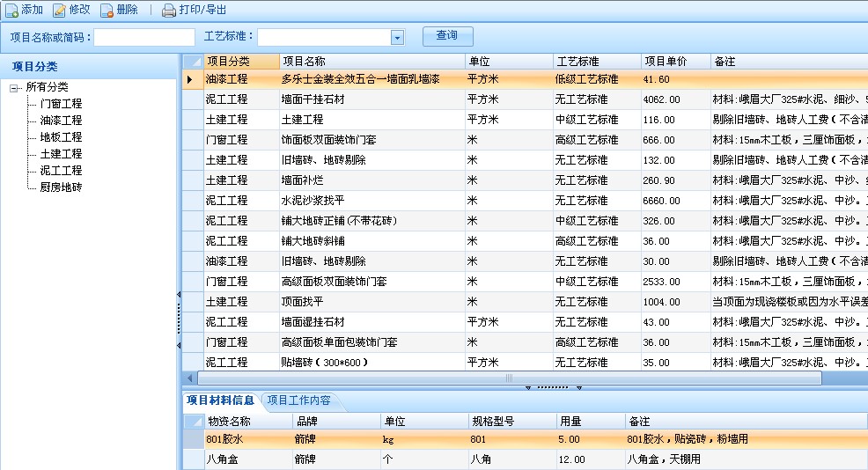The image size is (868, 470).
Task: Click the grid's horizontal scrollbar thumb
Action: click(510, 378)
